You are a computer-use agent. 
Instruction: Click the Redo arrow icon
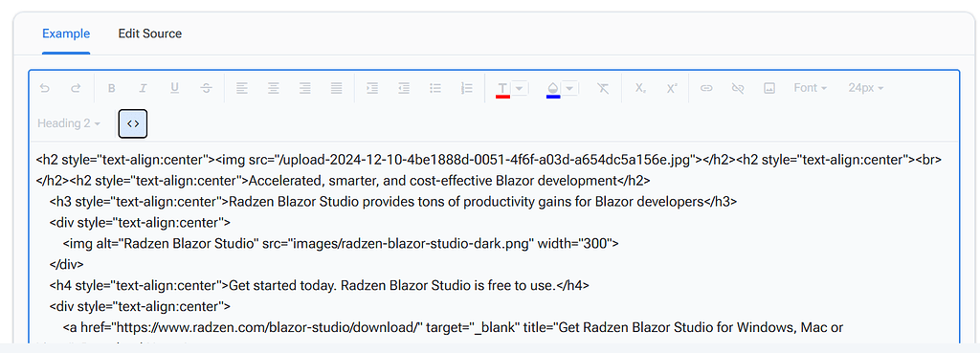tap(76, 88)
